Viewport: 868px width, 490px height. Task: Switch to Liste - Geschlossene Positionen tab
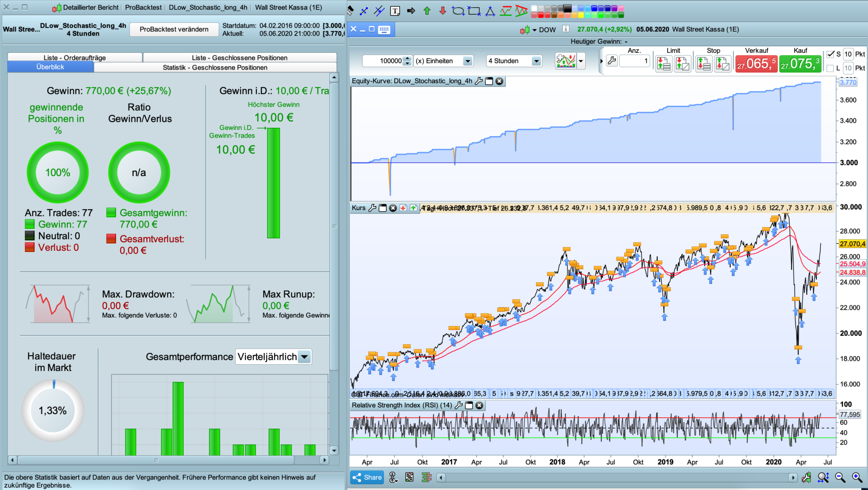(x=239, y=58)
